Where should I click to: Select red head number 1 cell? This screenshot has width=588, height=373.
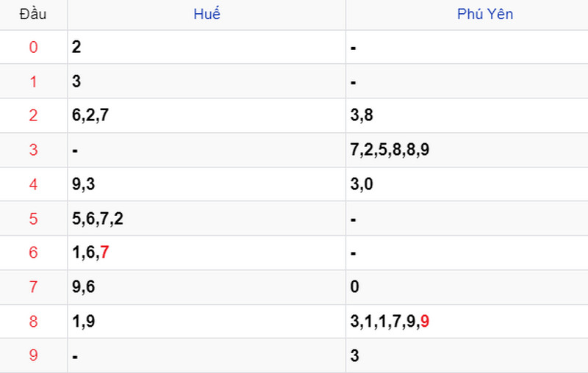click(33, 82)
